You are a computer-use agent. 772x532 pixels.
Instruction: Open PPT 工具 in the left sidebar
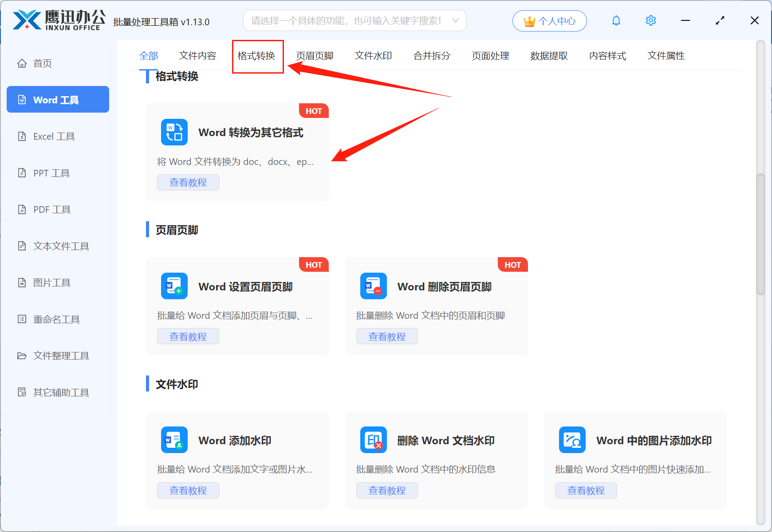pos(51,173)
